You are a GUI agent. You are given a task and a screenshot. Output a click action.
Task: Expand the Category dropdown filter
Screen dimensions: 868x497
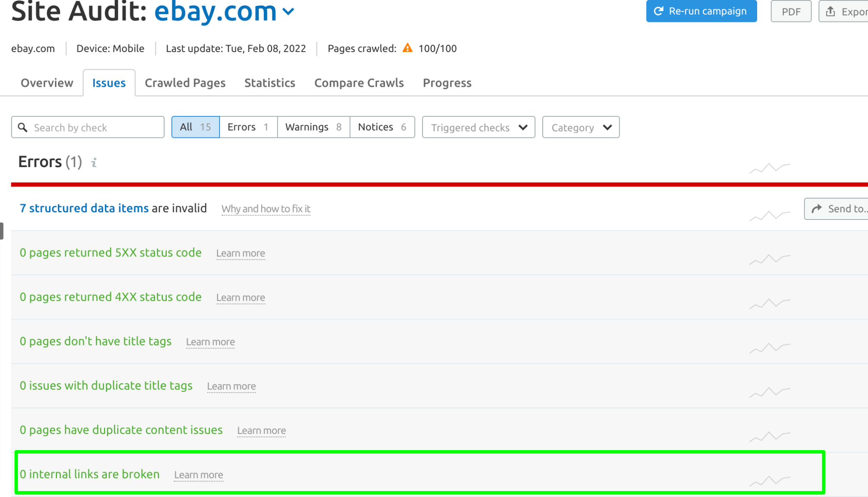(581, 127)
